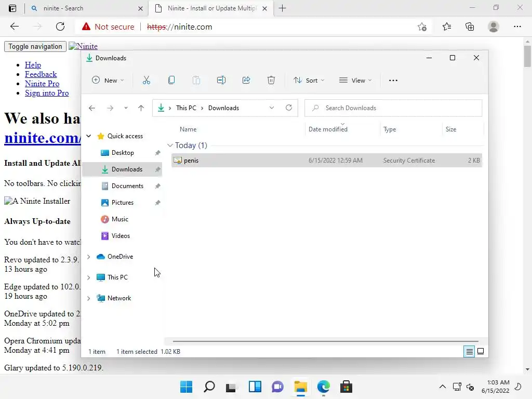This screenshot has width=532, height=399.
Task: Open the Edge profile avatar
Action: (x=494, y=26)
